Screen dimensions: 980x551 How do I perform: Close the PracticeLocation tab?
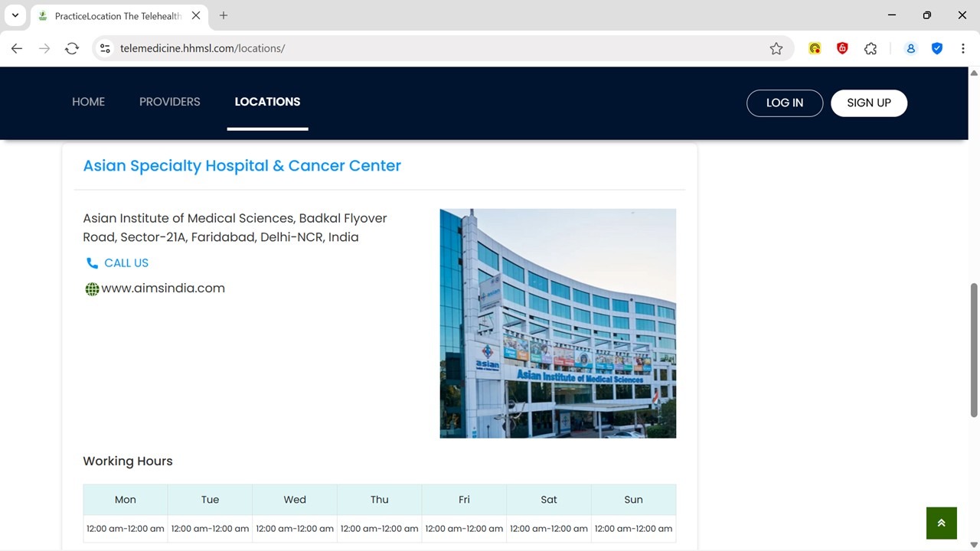click(196, 15)
